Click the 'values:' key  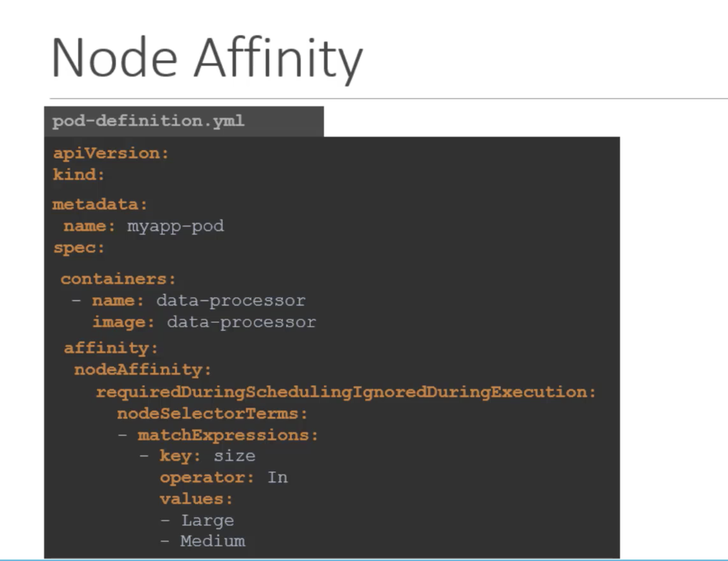point(196,499)
